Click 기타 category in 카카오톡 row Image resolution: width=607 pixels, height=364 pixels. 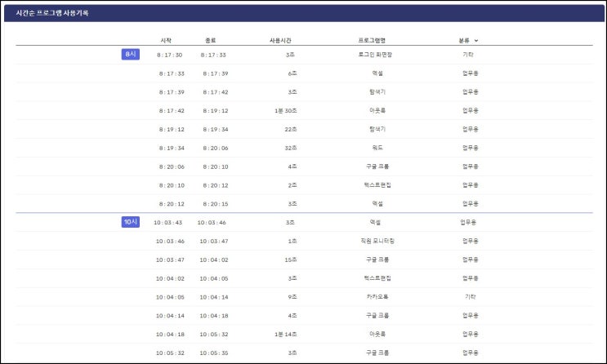coord(471,297)
